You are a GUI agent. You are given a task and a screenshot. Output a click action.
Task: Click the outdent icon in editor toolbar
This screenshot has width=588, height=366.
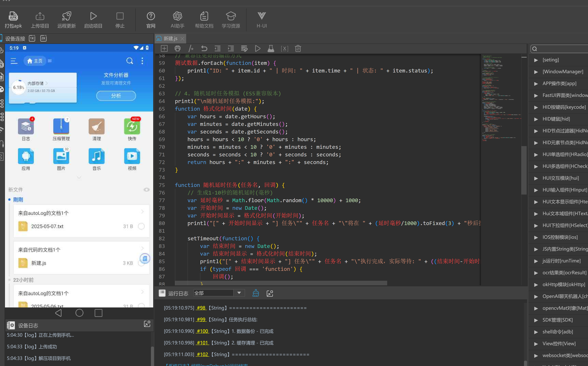pos(218,49)
